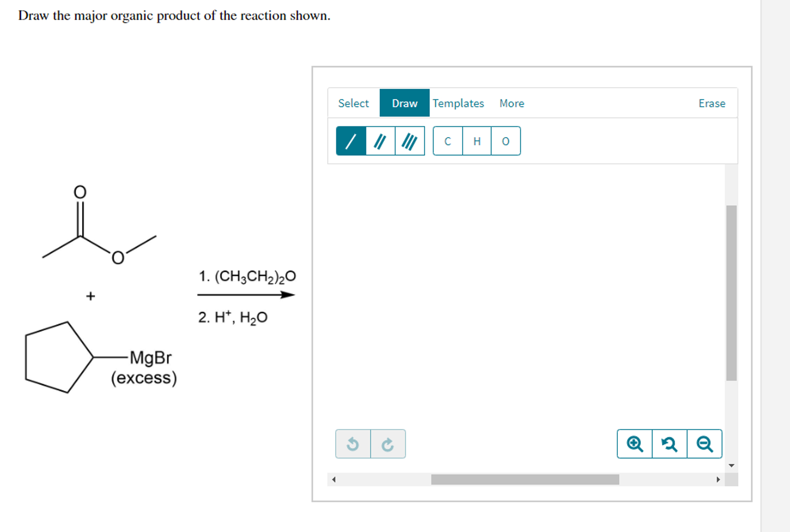The width and height of the screenshot is (790, 532).
Task: Click the scrollbar down arrow
Action: 732,464
